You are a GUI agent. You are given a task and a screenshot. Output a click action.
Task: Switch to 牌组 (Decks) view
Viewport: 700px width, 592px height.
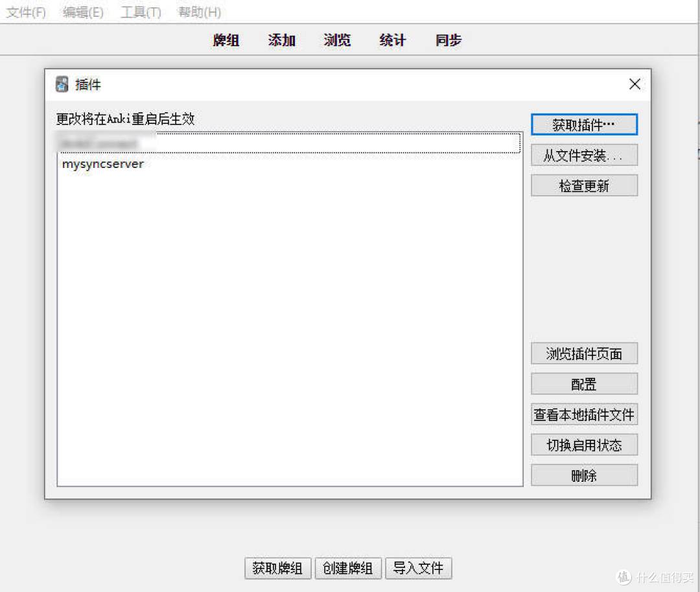click(226, 40)
